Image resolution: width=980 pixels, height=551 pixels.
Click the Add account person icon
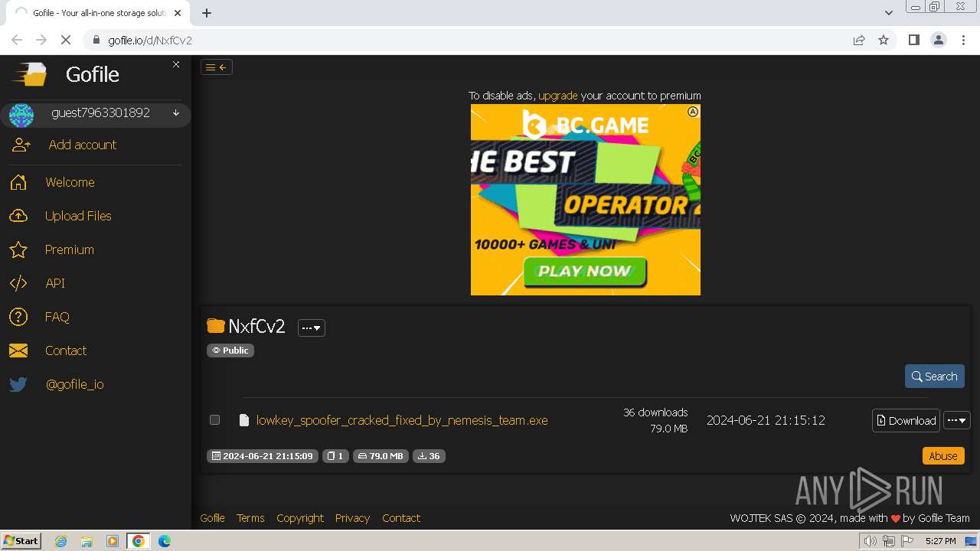tap(21, 145)
